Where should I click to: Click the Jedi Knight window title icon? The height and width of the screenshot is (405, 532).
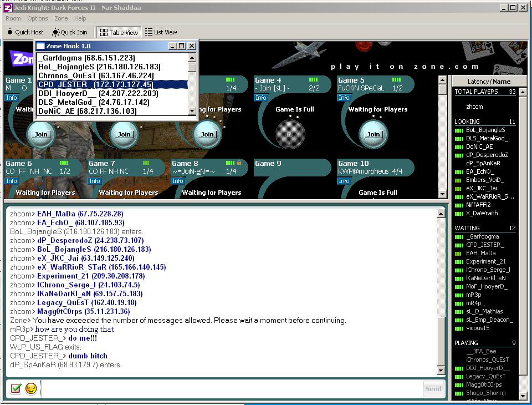8,7
